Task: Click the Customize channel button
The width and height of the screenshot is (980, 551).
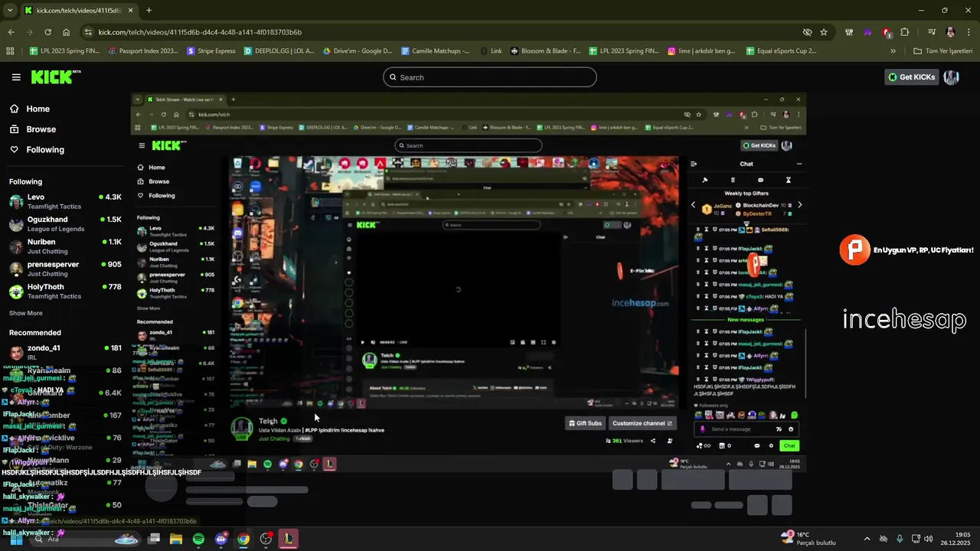Action: pos(642,423)
